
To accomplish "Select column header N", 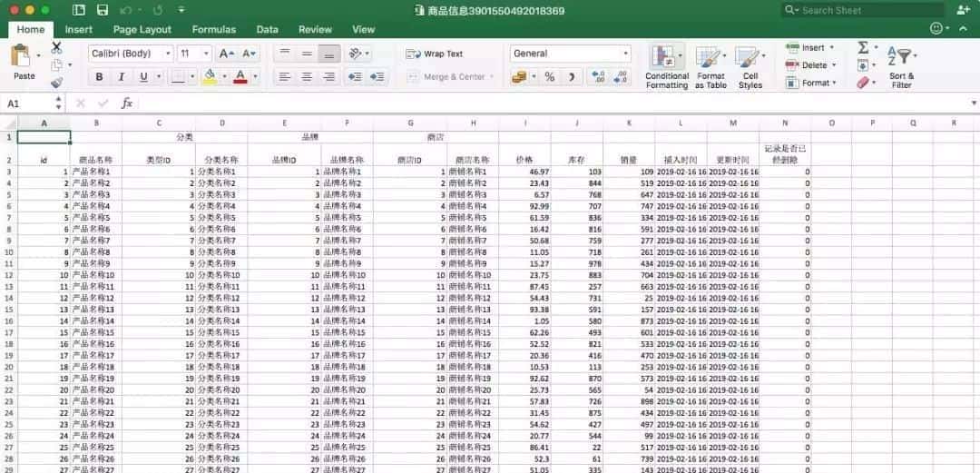I will click(x=785, y=123).
